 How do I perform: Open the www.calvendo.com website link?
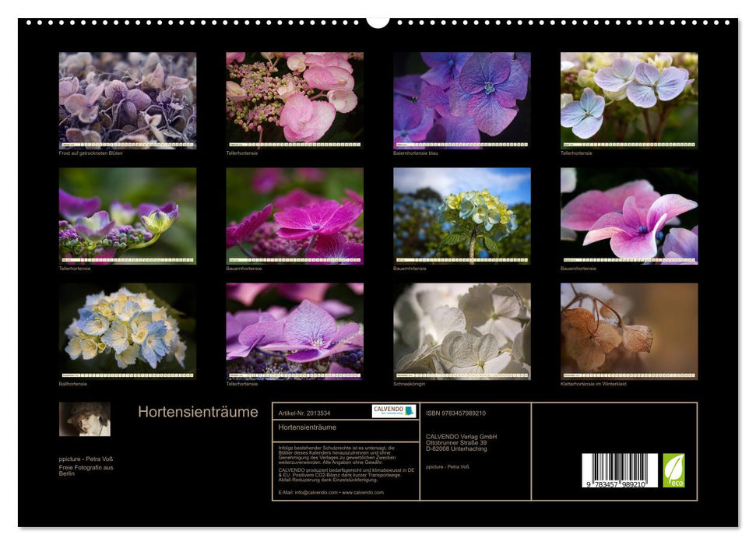[362, 492]
